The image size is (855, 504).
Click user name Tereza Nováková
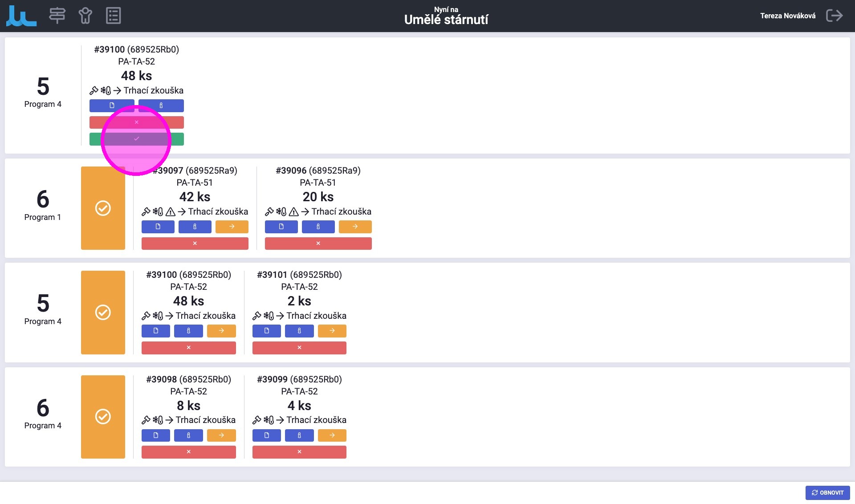tap(787, 16)
